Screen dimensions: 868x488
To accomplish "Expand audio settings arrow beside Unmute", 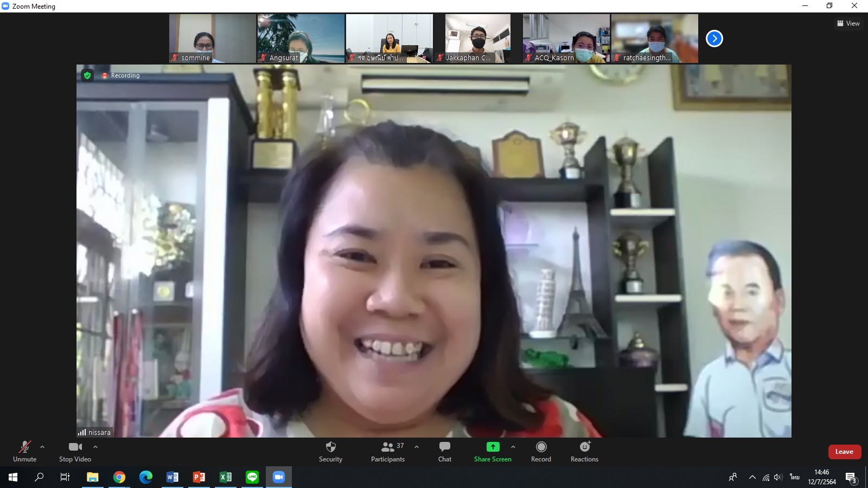I will coord(42,447).
